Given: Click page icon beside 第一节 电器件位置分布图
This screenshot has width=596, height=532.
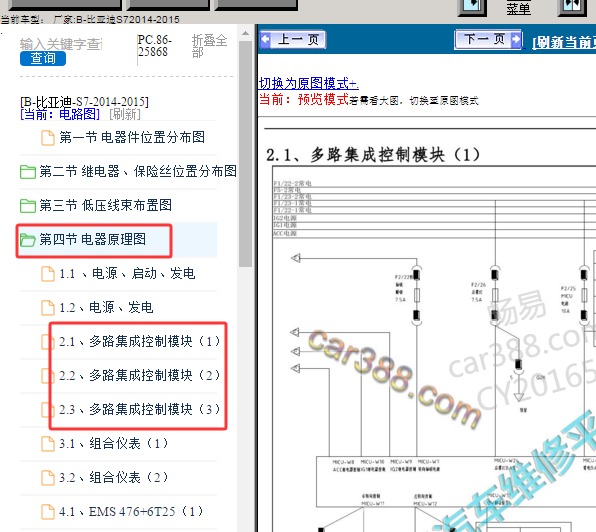Looking at the screenshot, I should 48,138.
